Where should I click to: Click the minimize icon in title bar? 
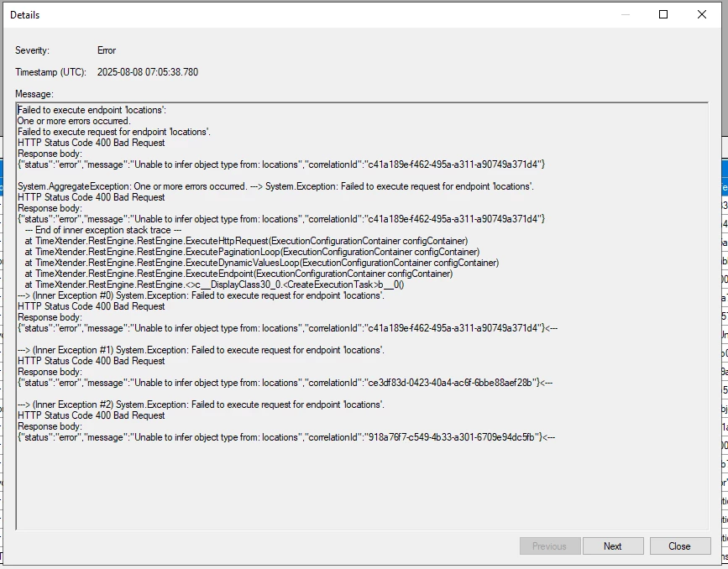pyautogui.click(x=626, y=14)
